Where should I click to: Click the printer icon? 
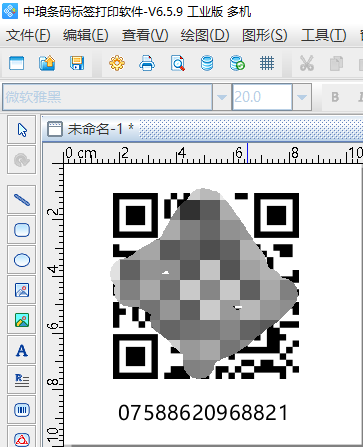click(x=147, y=63)
